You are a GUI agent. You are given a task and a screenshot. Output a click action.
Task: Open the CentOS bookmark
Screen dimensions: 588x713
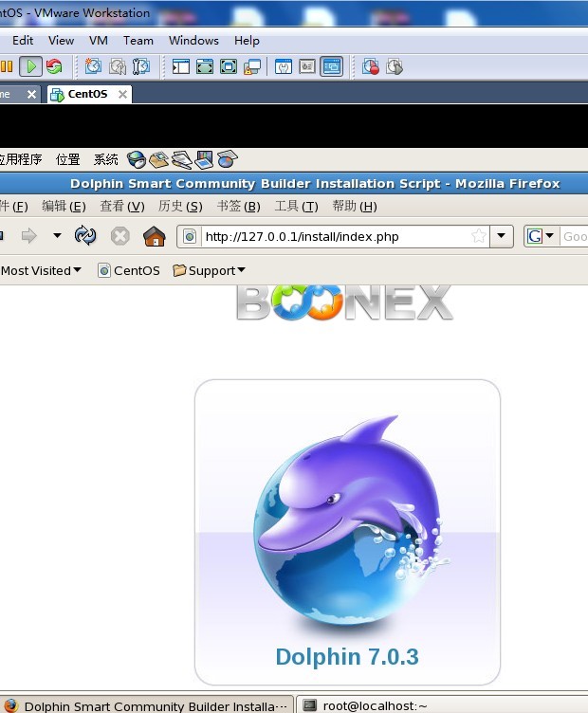coord(129,270)
